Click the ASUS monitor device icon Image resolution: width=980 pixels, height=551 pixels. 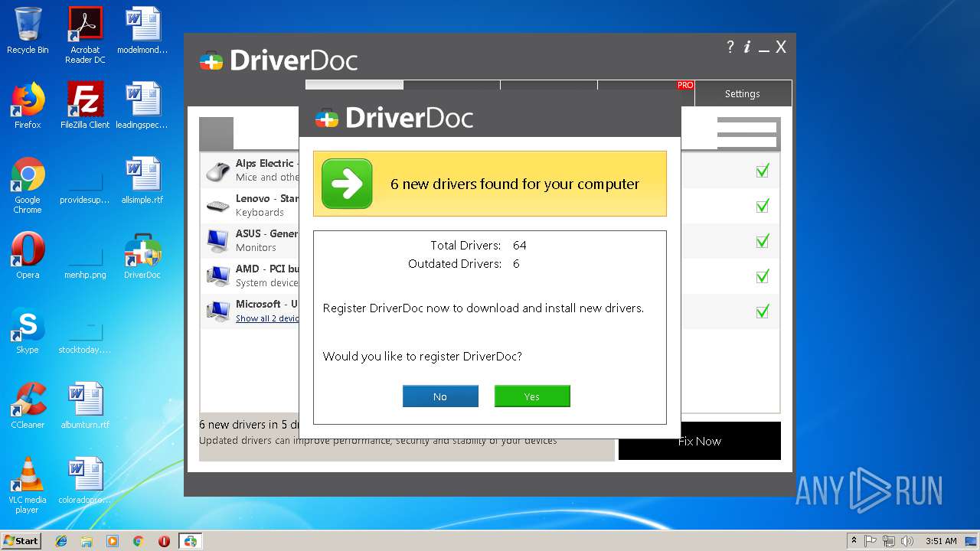(x=218, y=241)
